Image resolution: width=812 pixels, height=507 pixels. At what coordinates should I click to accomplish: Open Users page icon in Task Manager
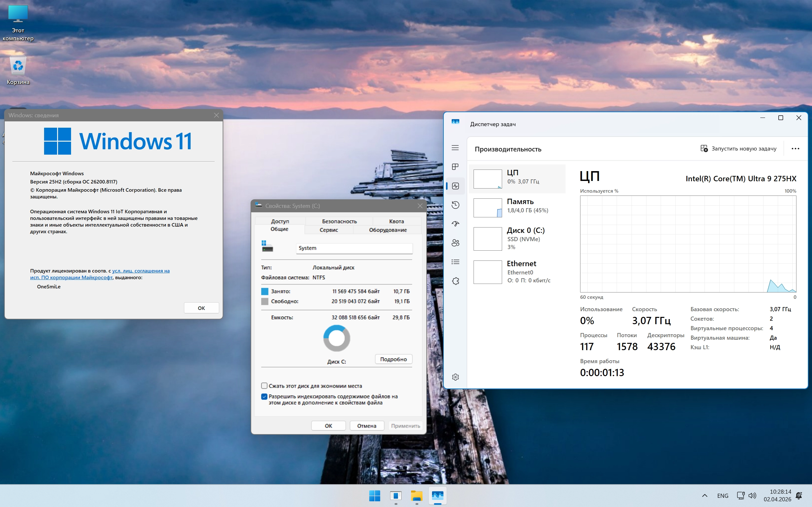455,243
